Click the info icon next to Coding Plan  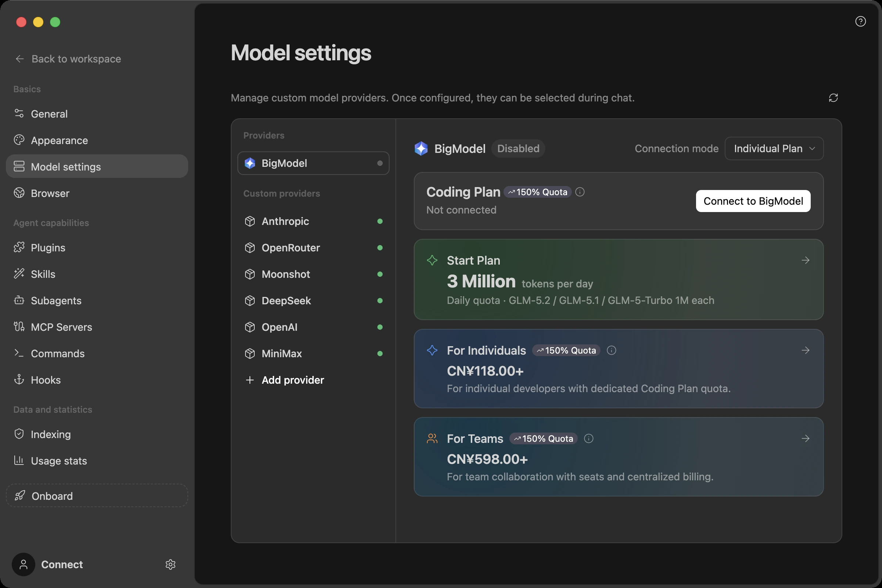(580, 192)
